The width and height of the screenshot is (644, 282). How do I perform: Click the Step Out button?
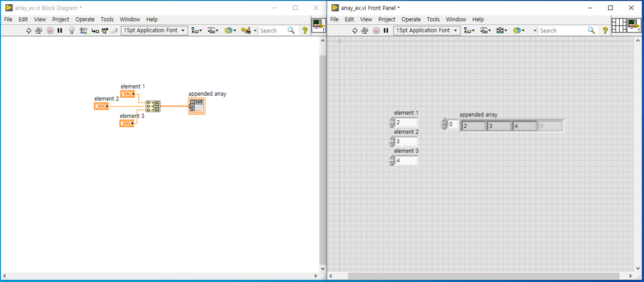coord(114,30)
